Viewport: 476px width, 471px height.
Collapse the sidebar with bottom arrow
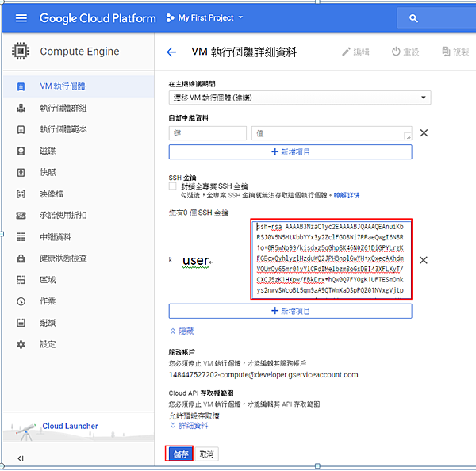point(21,458)
